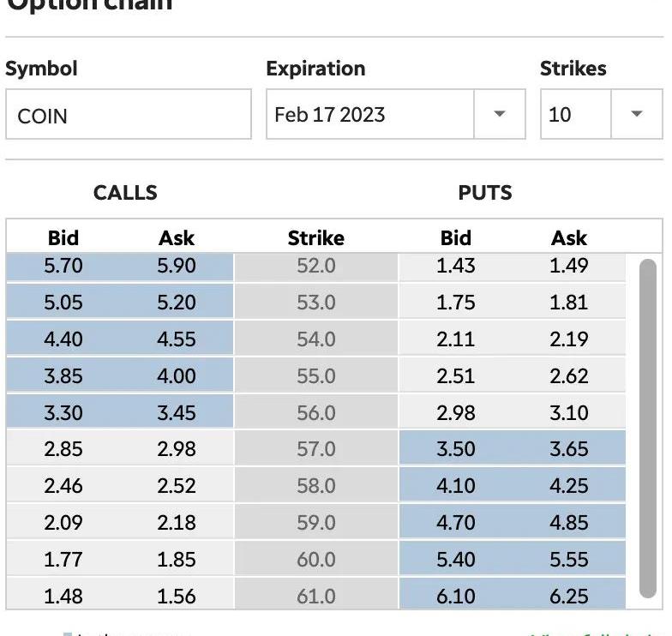Viewport: 672px width, 636px height.
Task: Click the put ask 1.49 at strike 52.0
Action: [569, 266]
